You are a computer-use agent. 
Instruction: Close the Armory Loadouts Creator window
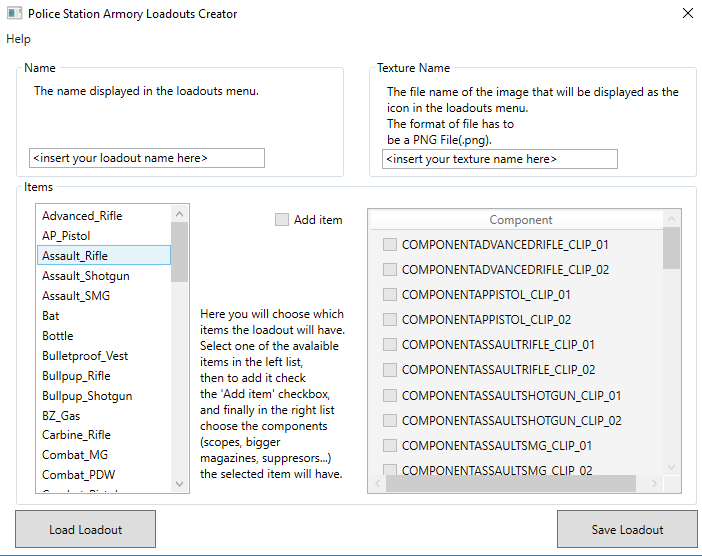pyautogui.click(x=687, y=14)
